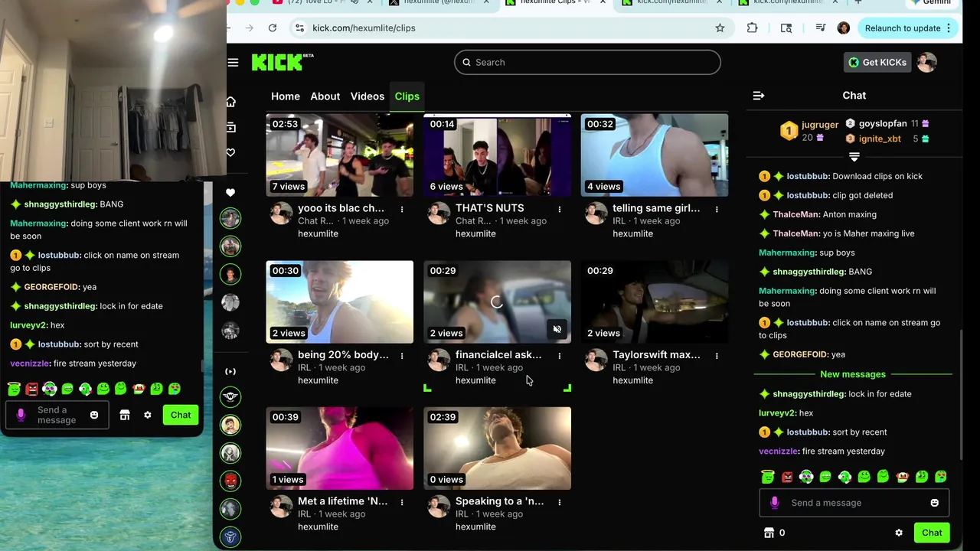Image resolution: width=980 pixels, height=551 pixels.
Task: Open the shop icon below the chat input
Action: click(x=769, y=533)
